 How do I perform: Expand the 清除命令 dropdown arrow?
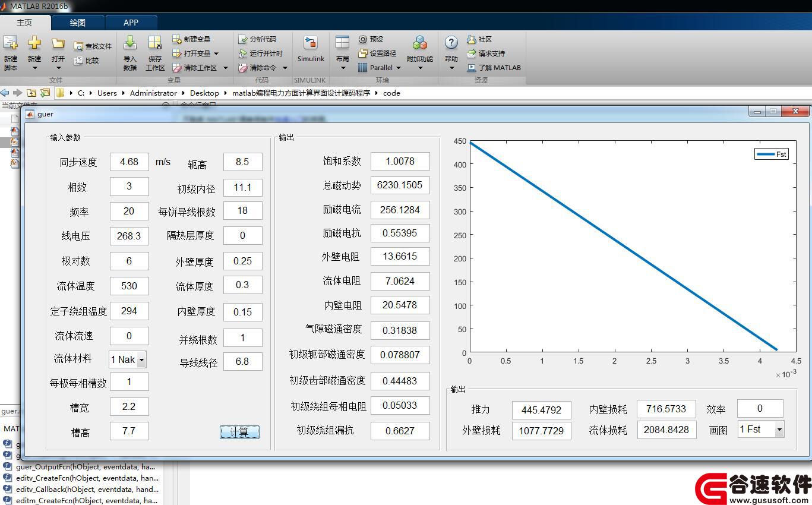[x=285, y=68]
